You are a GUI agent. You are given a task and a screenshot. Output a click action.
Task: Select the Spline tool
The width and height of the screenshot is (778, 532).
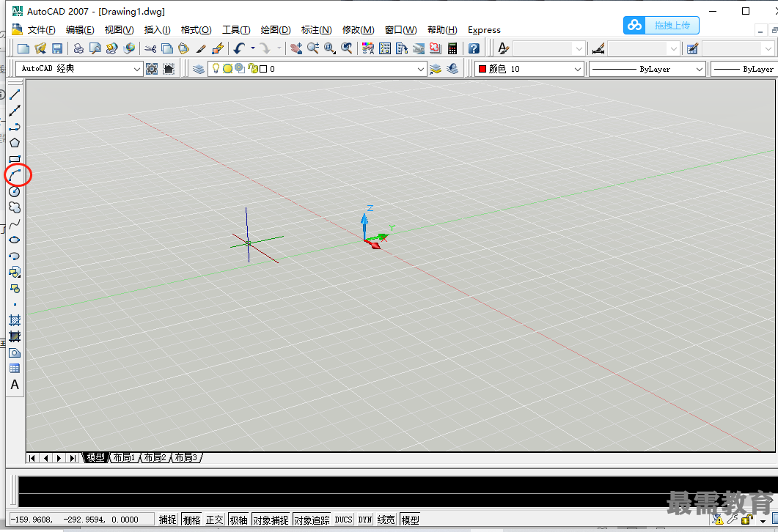(15, 223)
